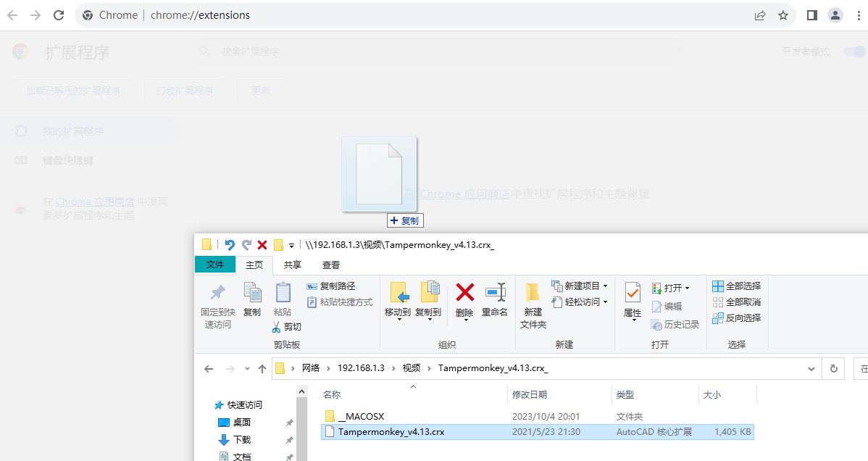The height and width of the screenshot is (461, 868).
Task: Click 全部选择 in the ribbon
Action: click(x=737, y=286)
